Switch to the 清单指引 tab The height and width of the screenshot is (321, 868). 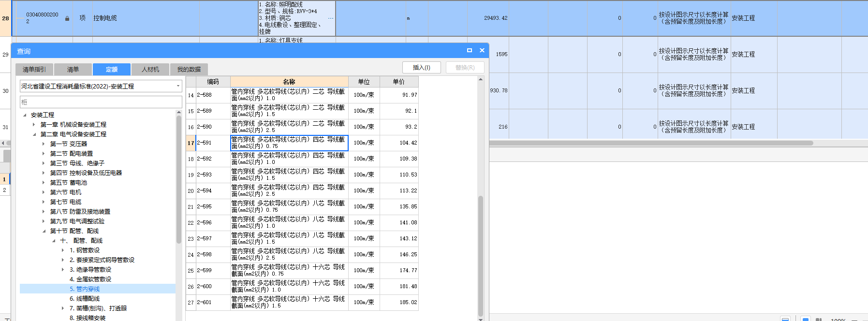coord(34,70)
